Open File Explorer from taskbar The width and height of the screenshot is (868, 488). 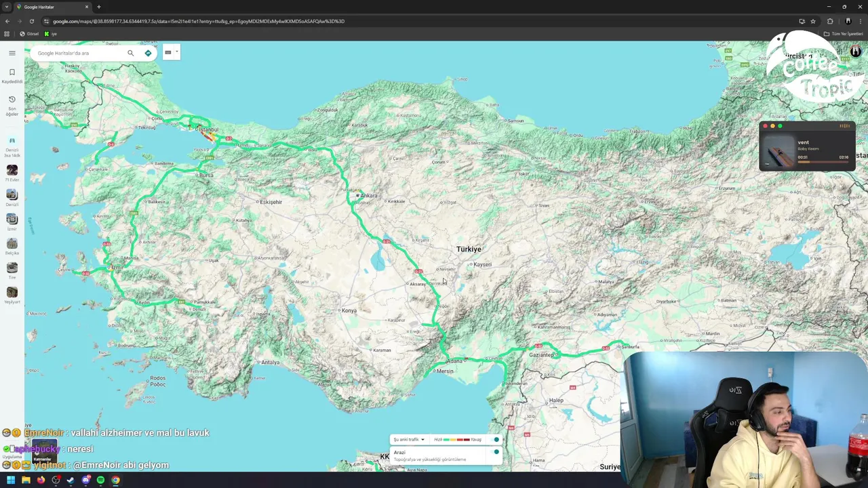point(26,480)
